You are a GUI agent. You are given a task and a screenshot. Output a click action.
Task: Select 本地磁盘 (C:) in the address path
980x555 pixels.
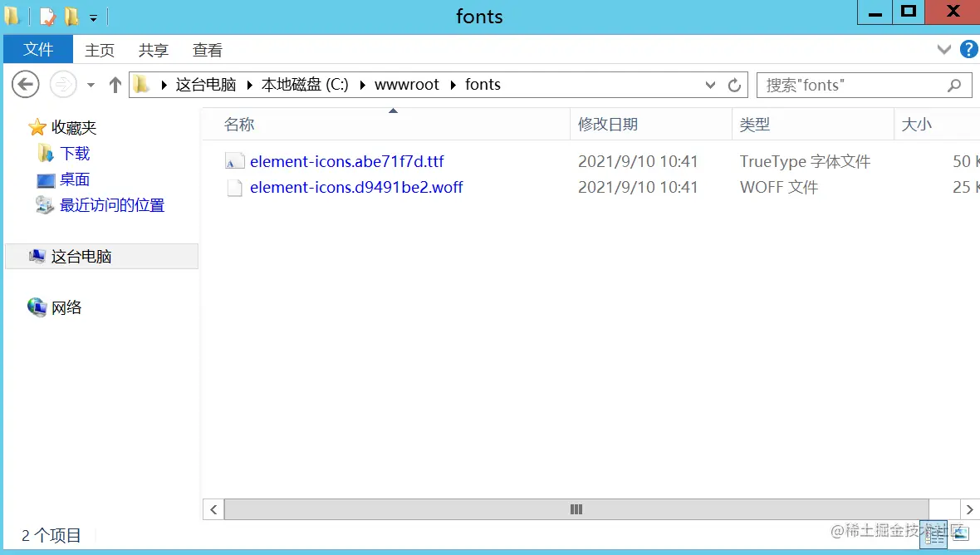(305, 85)
